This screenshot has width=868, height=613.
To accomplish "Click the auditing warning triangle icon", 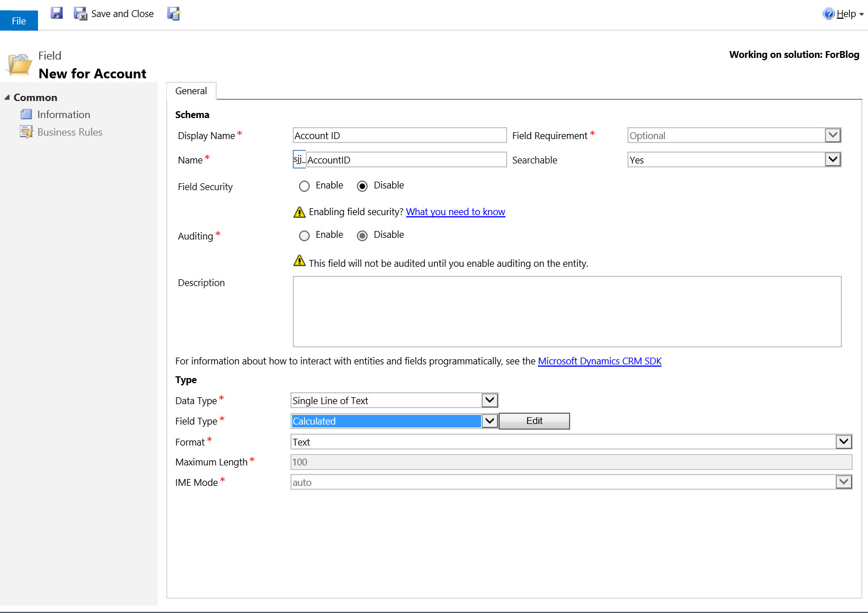I will click(300, 261).
